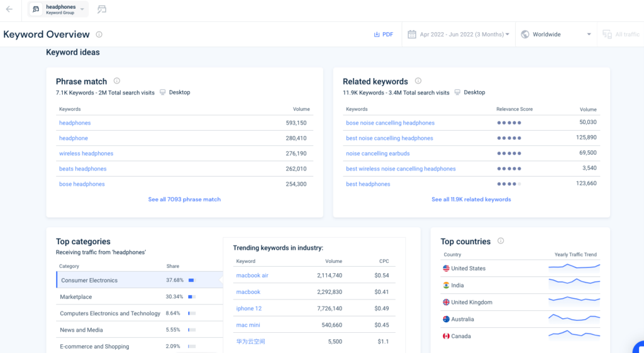Click the macbook air trending keyword
This screenshot has height=353, width=644.
[x=252, y=276]
